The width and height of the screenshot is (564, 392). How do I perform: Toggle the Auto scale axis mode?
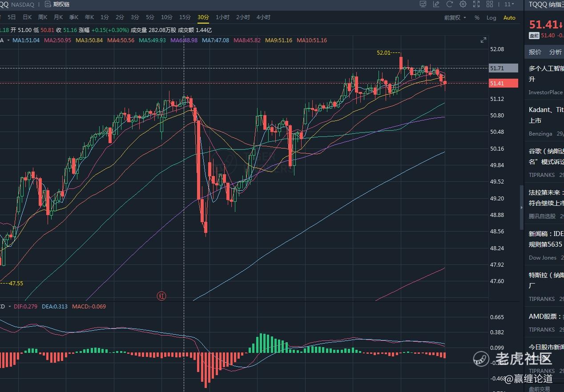tap(509, 18)
